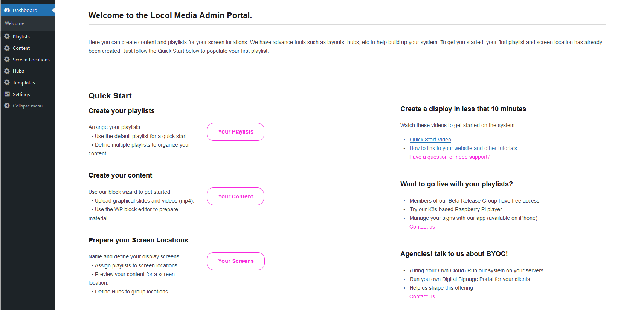
Task: Click Contact us in the BYOC section
Action: coord(422,296)
